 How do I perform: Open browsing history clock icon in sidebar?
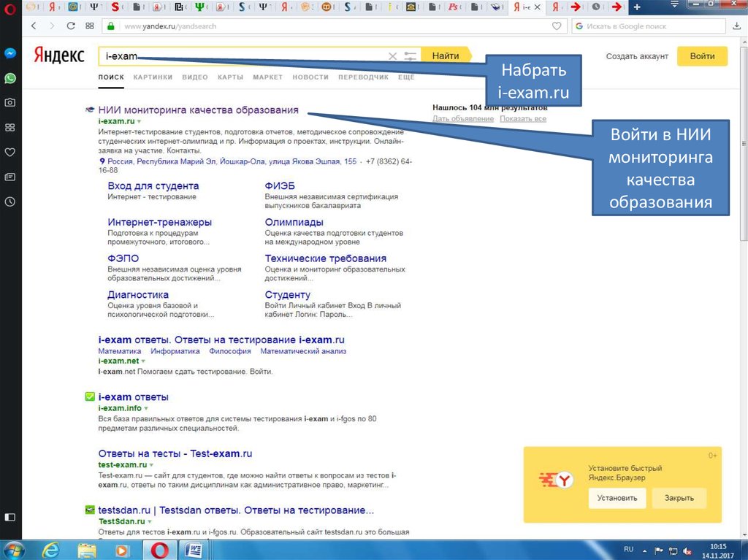[10, 202]
